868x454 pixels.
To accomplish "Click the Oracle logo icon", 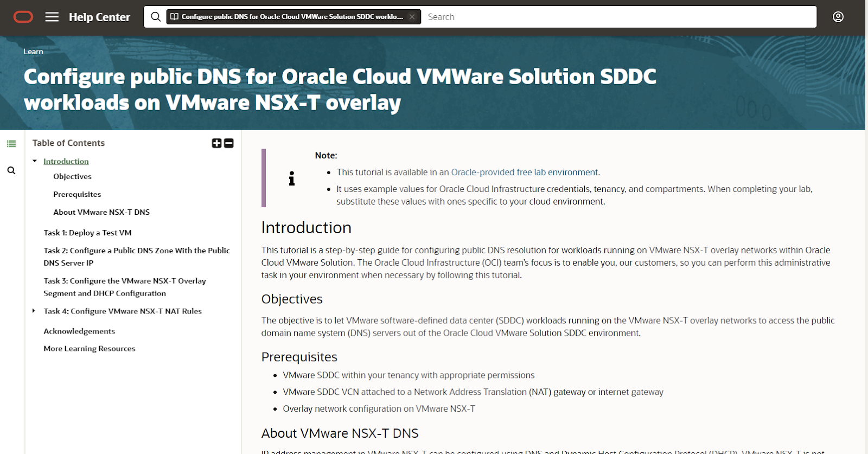I will pyautogui.click(x=23, y=17).
